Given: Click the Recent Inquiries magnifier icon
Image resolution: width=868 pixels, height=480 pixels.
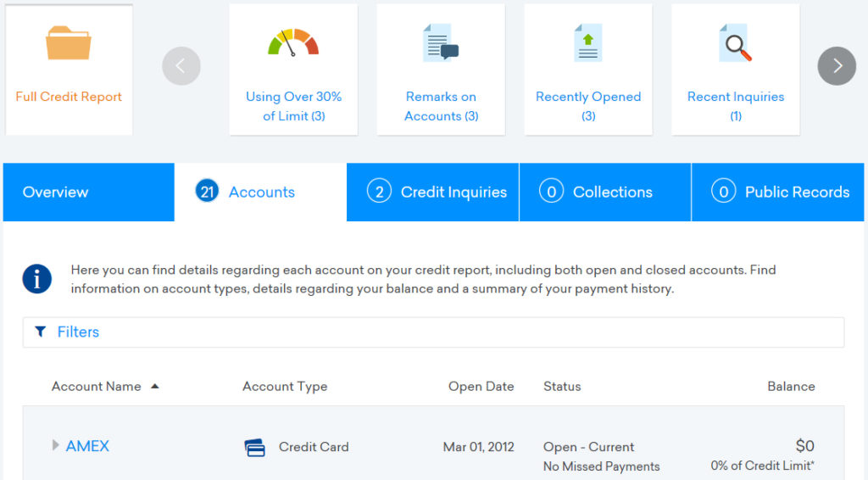Looking at the screenshot, I should pyautogui.click(x=736, y=42).
